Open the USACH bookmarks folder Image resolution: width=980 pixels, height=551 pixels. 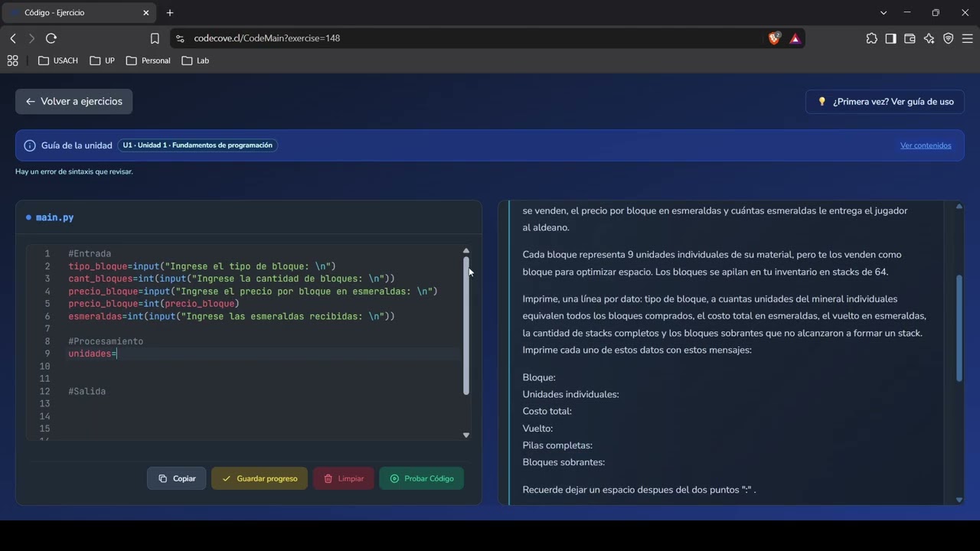click(x=58, y=60)
